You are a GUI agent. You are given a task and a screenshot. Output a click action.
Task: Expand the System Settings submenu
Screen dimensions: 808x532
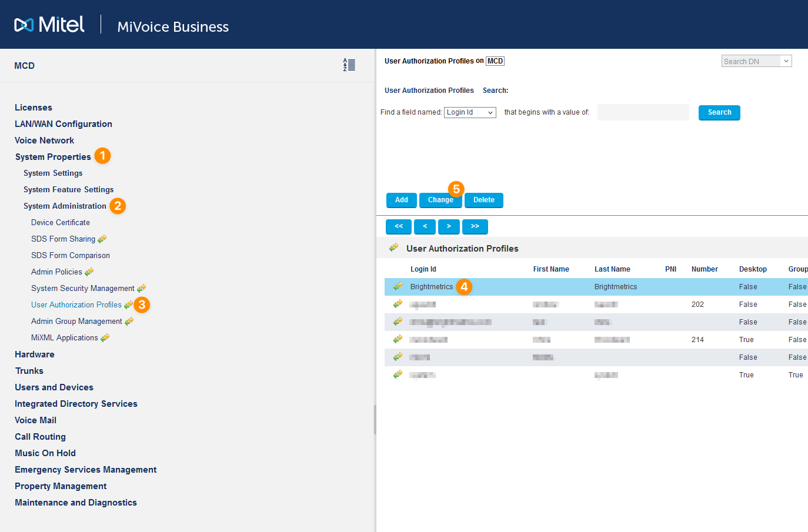pos(53,173)
